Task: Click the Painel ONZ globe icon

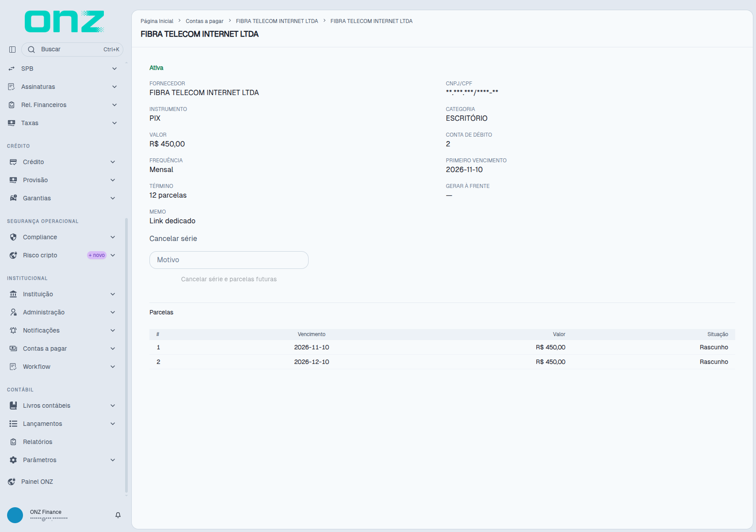Action: pos(11,482)
